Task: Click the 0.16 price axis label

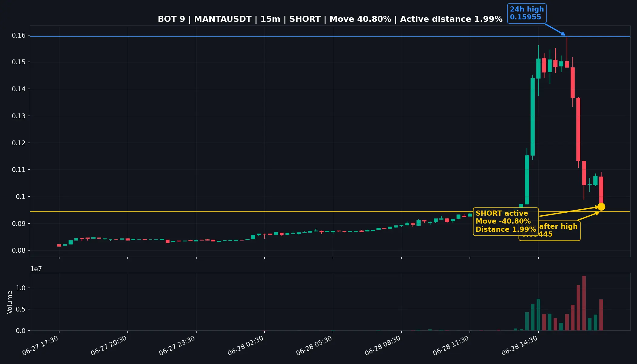Action: point(19,35)
